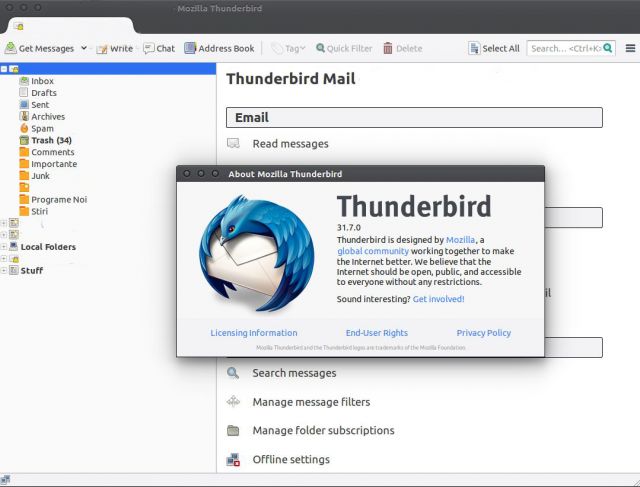Click the Archives folder icon
This screenshot has width=640, height=487.
[24, 116]
